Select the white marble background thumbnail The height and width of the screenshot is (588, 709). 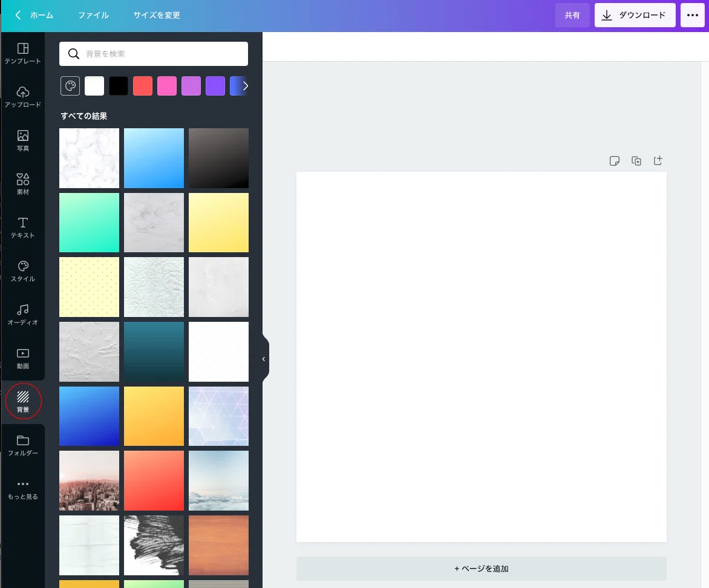point(89,158)
